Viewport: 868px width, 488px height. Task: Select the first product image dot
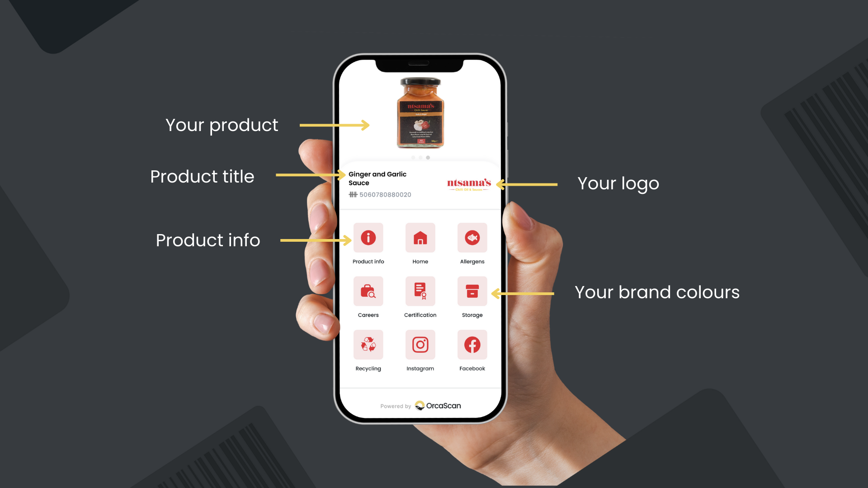click(x=413, y=157)
